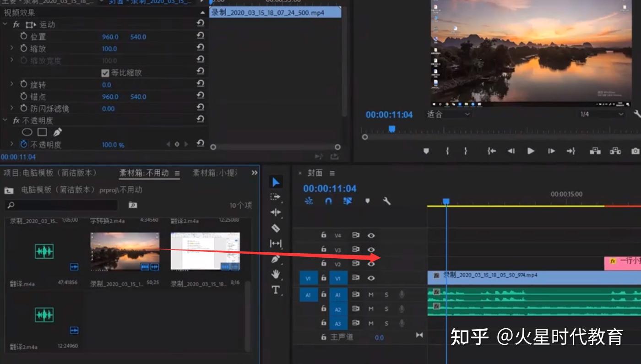Image resolution: width=641 pixels, height=364 pixels.
Task: Toggle linked selection in the timeline
Action: 347,201
